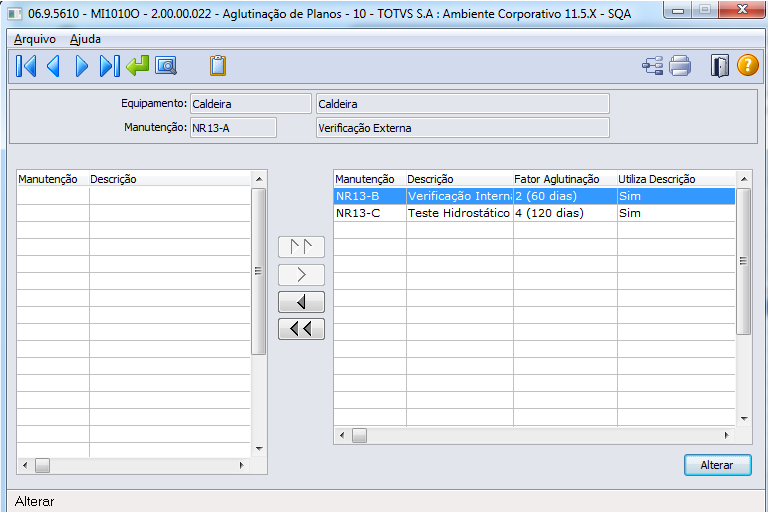This screenshot has height=512, width=768.
Task: Click the Fator Aglutinação column header
Action: (x=565, y=179)
